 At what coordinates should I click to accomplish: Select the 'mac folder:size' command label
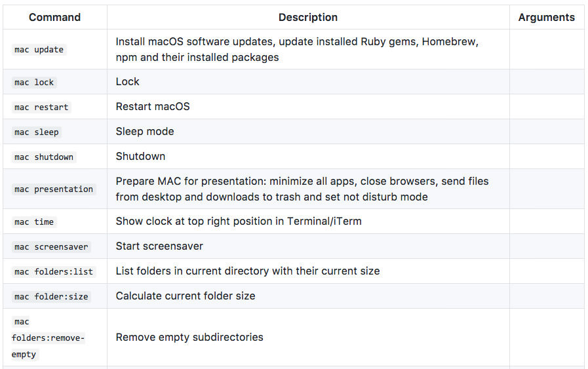(51, 297)
